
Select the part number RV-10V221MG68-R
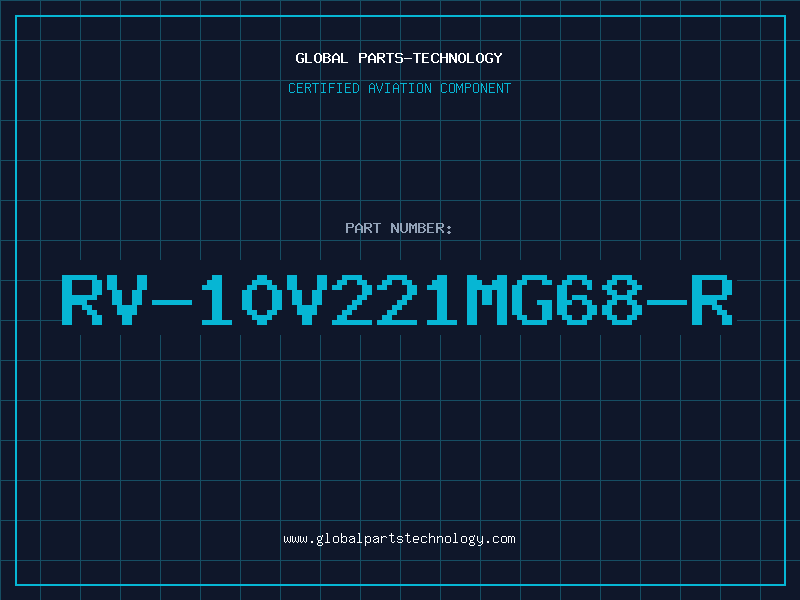(x=397, y=299)
